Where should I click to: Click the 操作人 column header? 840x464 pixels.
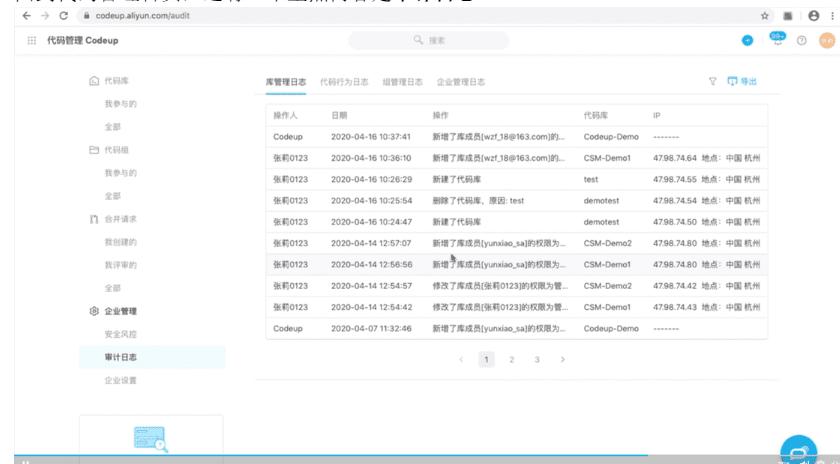pyautogui.click(x=285, y=116)
